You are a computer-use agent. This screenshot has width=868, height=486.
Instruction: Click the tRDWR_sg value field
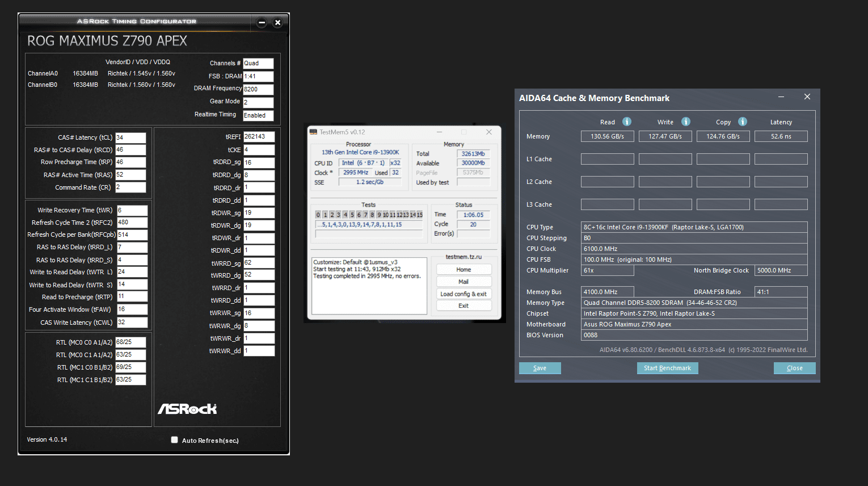[259, 213]
